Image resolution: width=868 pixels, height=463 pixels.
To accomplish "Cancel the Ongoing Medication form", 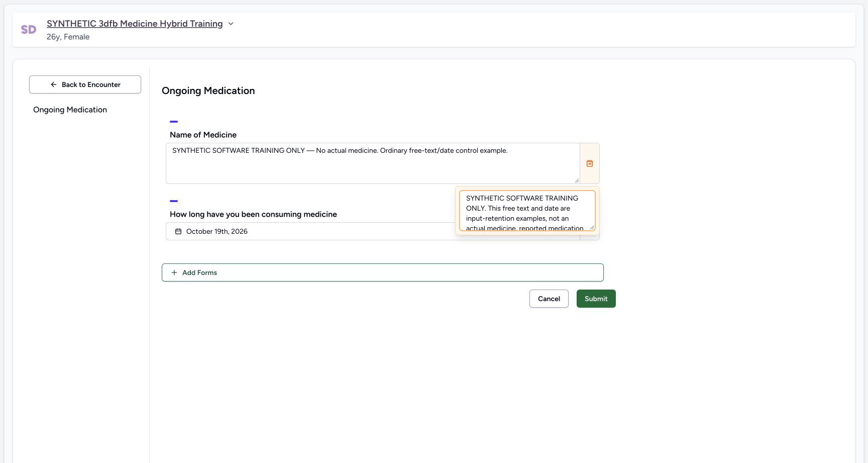I will (549, 299).
